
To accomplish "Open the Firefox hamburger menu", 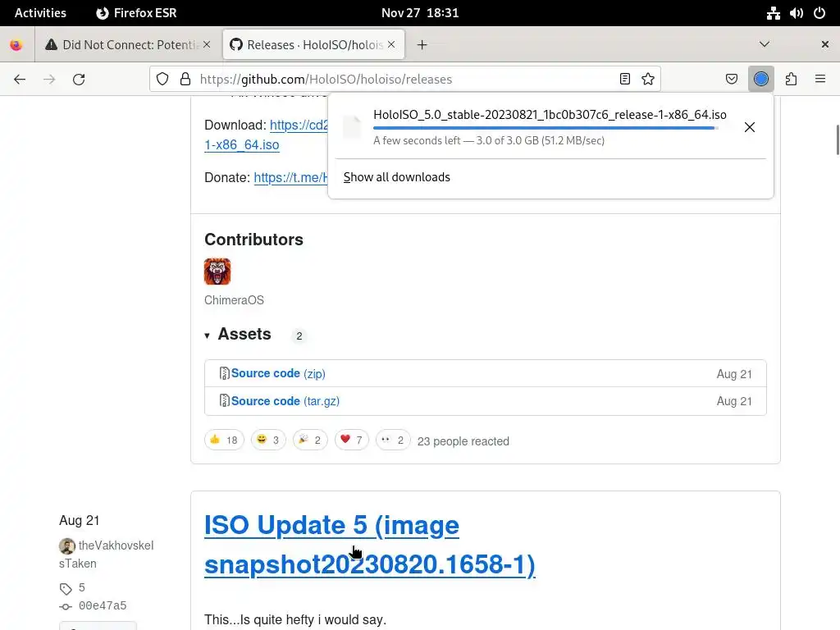I will (x=820, y=80).
